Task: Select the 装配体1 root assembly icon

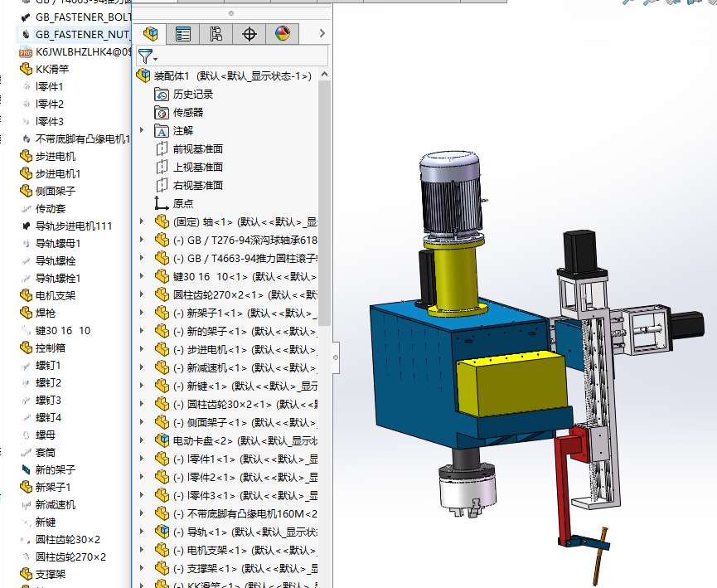Action: [x=143, y=75]
